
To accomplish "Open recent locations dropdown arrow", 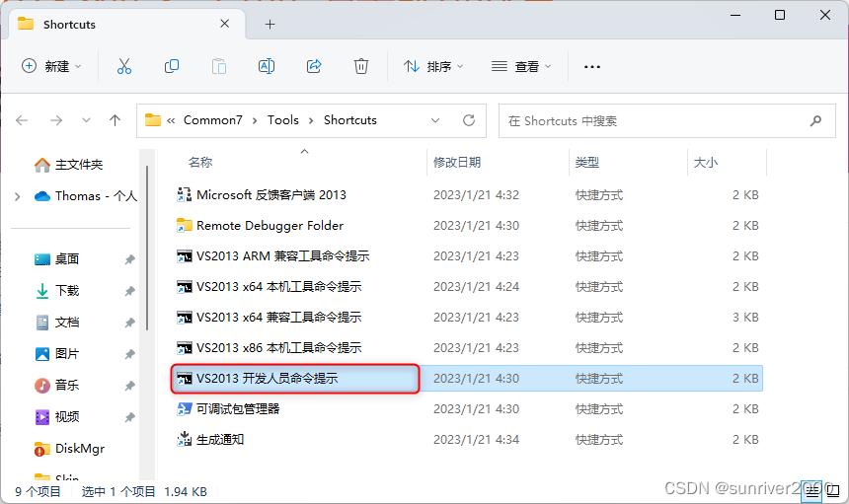I will [x=86, y=120].
